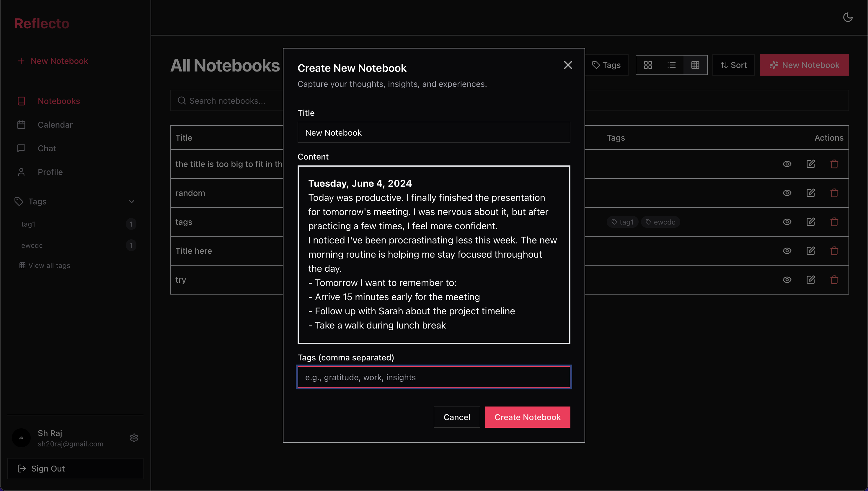Screen dimensions: 868x491
Task: Switch to list view icon
Action: click(671, 65)
